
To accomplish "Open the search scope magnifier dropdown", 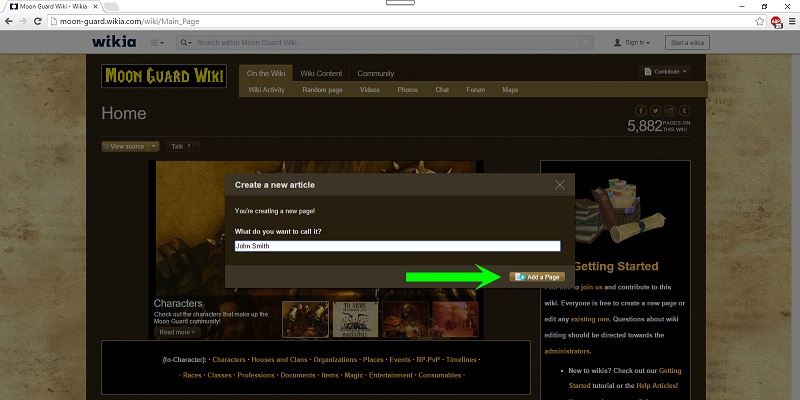I will coord(186,43).
